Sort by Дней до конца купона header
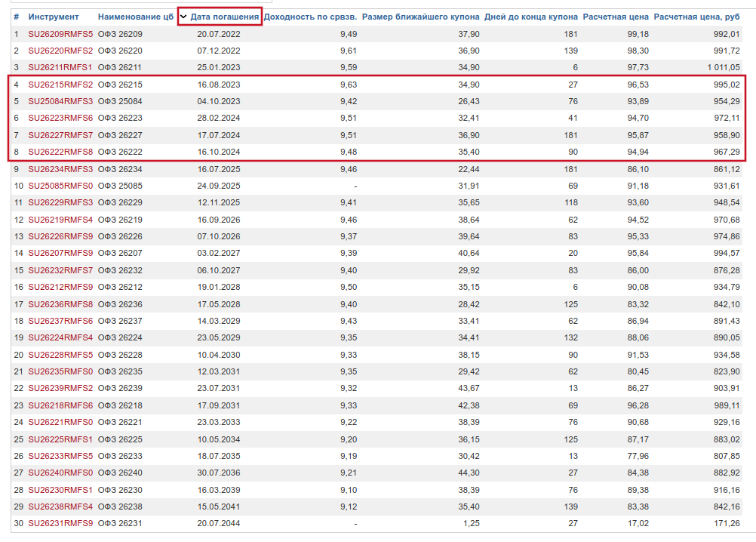The image size is (756, 542). coord(531,17)
